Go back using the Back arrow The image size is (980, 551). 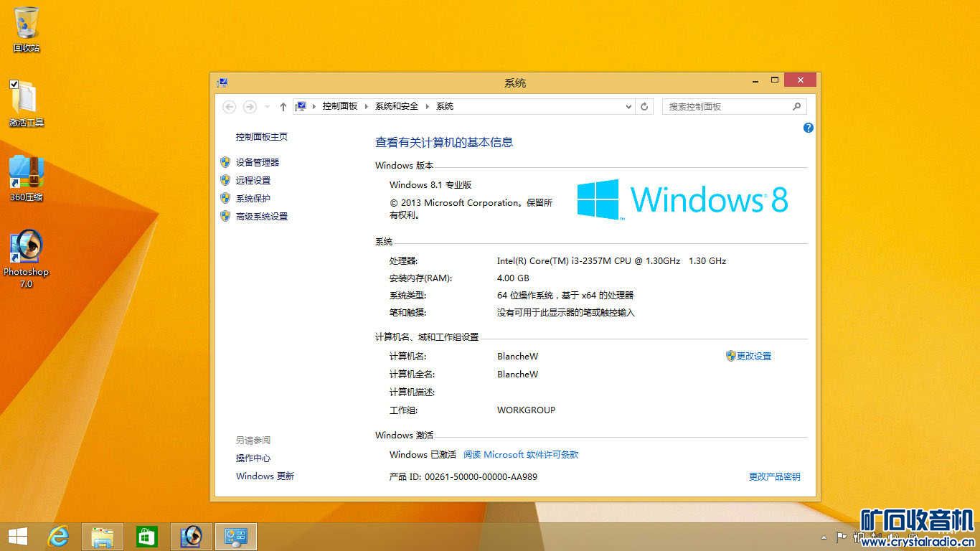click(x=229, y=107)
